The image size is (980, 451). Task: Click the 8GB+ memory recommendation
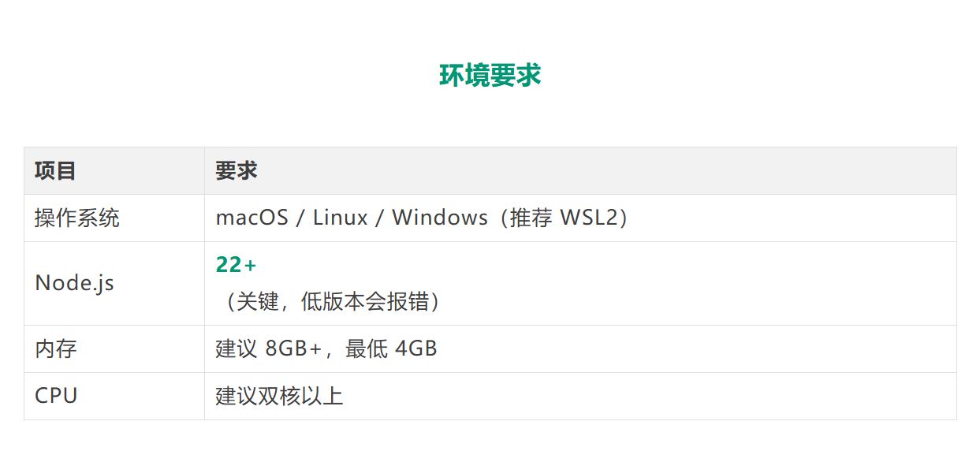click(x=293, y=349)
